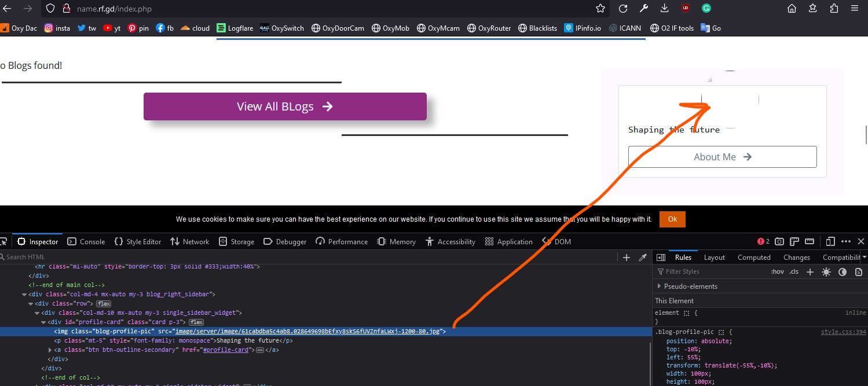The width and height of the screenshot is (868, 386).
Task: Open the Computed styles tab
Action: coord(753,258)
